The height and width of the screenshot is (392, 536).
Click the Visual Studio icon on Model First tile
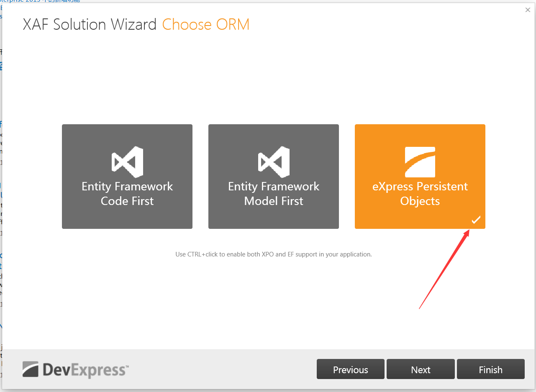point(274,162)
